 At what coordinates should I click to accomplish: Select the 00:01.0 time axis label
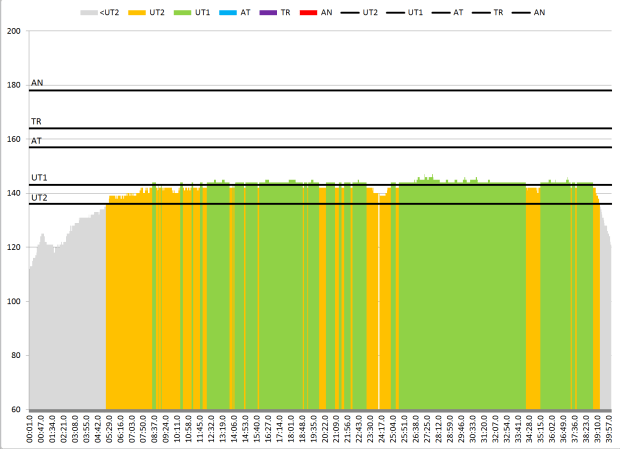(x=31, y=429)
